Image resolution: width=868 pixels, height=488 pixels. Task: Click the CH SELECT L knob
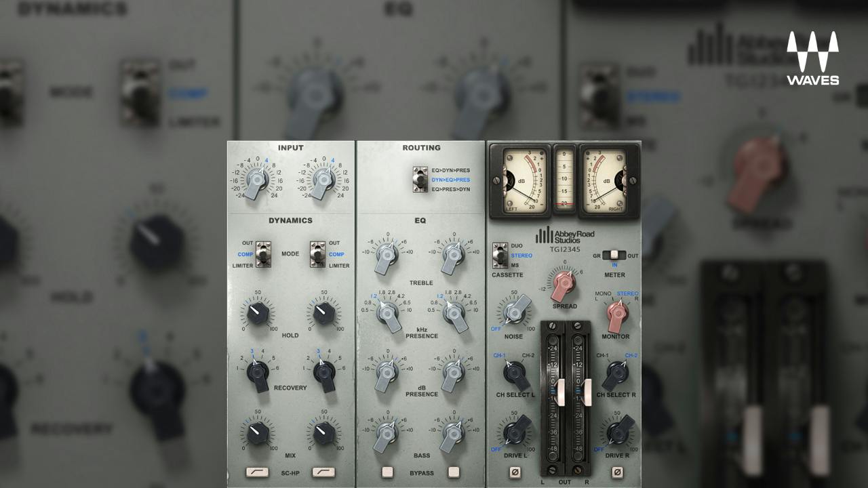pos(516,373)
